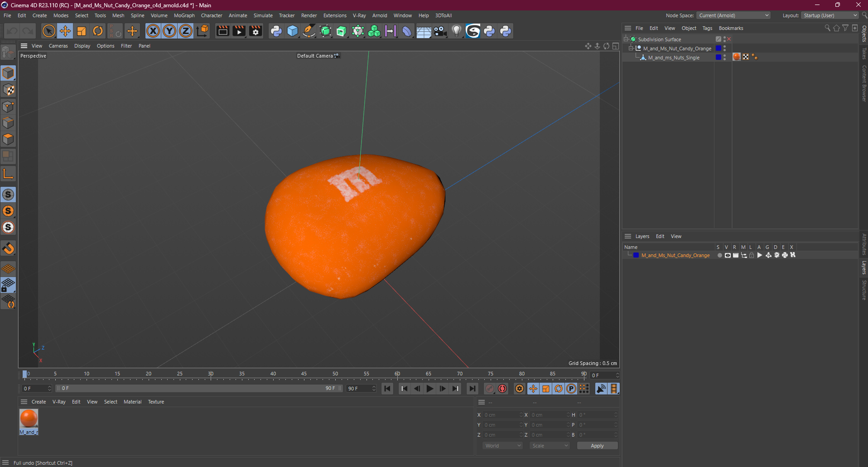Select the Scale tool

[x=82, y=31]
